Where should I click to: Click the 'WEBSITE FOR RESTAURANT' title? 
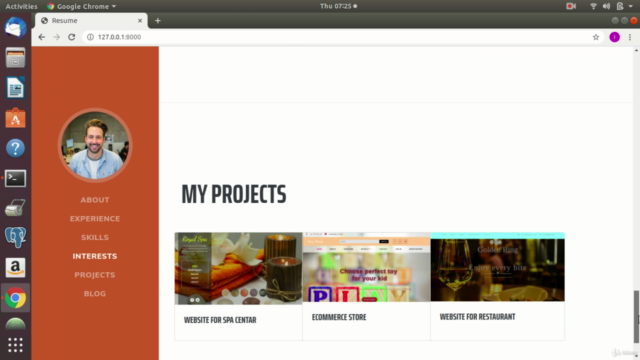[477, 317]
